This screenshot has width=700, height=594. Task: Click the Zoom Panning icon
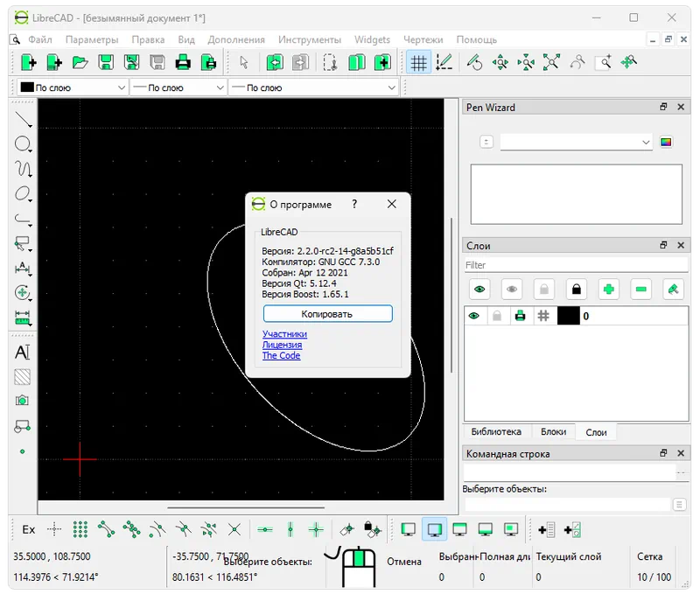click(x=628, y=62)
